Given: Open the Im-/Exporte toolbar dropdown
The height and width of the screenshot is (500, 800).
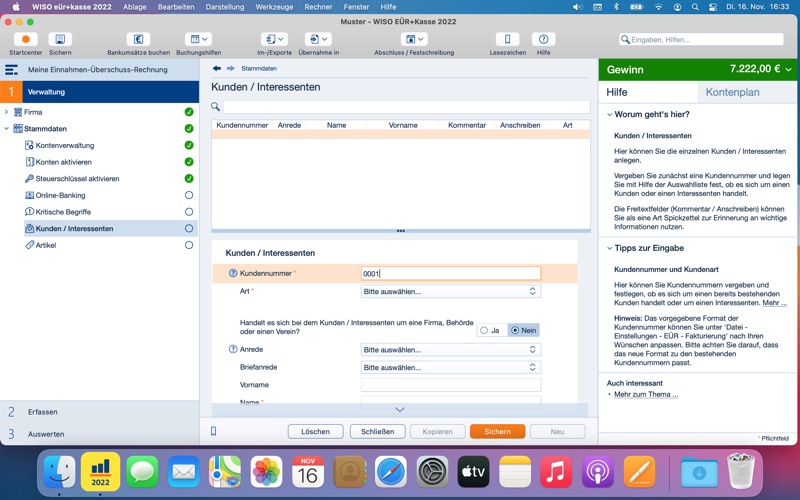Looking at the screenshot, I should [x=274, y=39].
